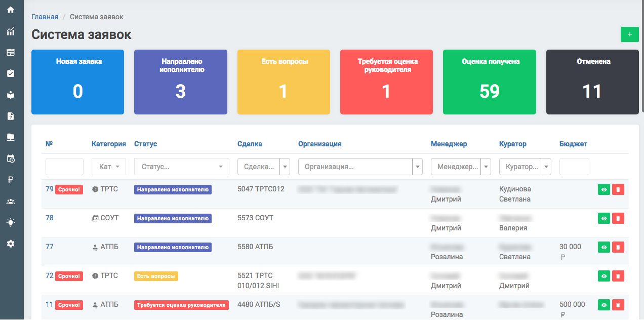Open the Менеджер filter dropdown

click(x=486, y=167)
